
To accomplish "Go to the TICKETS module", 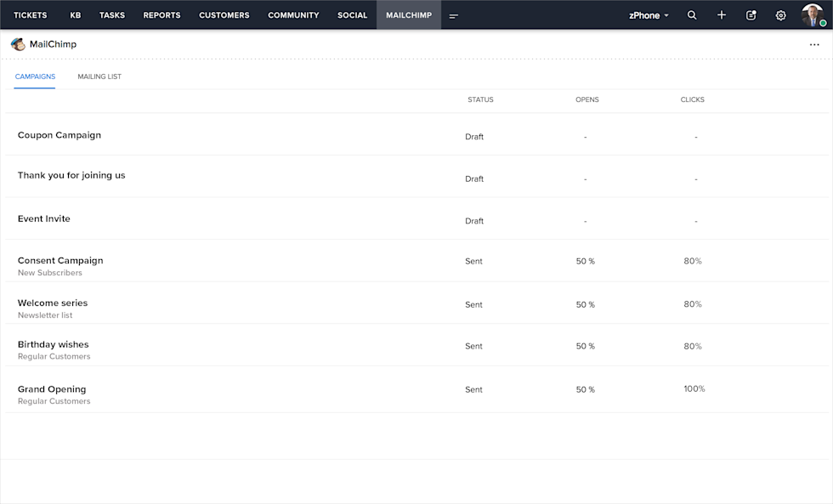I will pyautogui.click(x=31, y=14).
